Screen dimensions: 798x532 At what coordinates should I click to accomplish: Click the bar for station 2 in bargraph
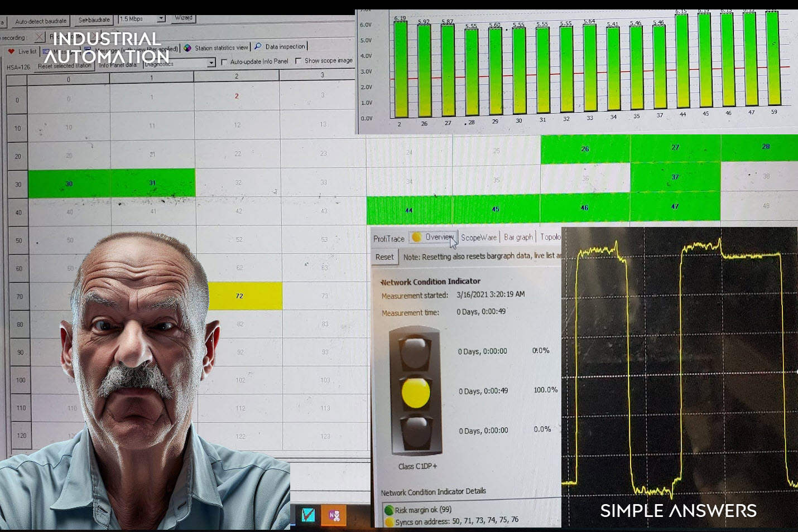[400, 69]
